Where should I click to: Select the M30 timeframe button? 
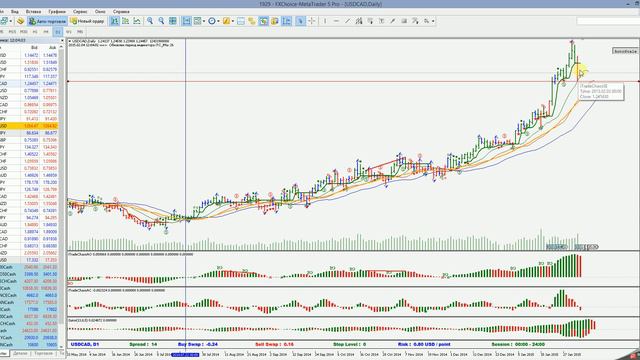coord(24,32)
